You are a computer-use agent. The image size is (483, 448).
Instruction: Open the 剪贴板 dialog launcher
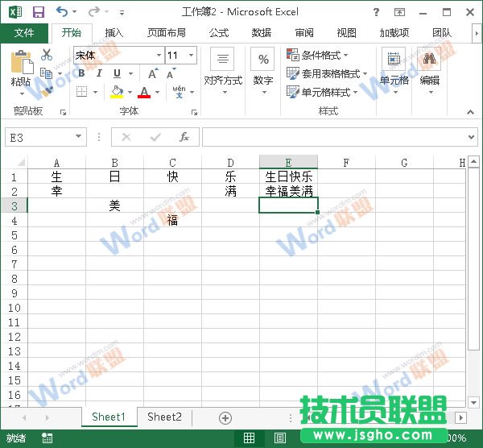point(63,112)
